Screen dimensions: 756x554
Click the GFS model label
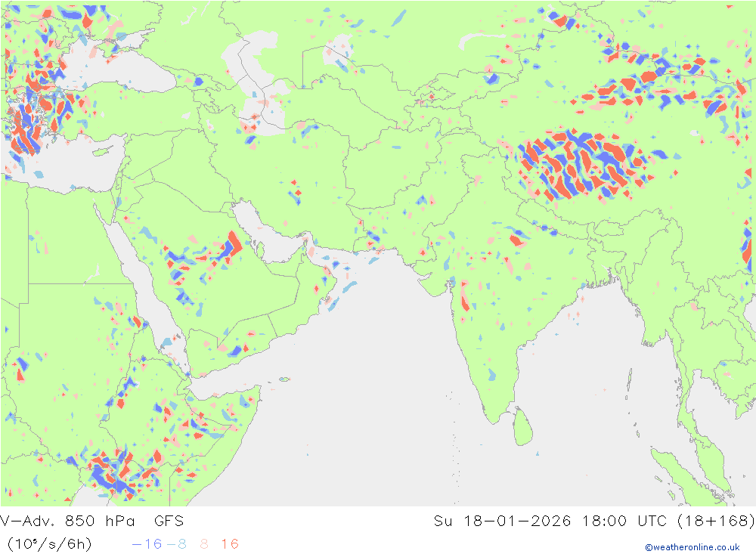tap(169, 522)
